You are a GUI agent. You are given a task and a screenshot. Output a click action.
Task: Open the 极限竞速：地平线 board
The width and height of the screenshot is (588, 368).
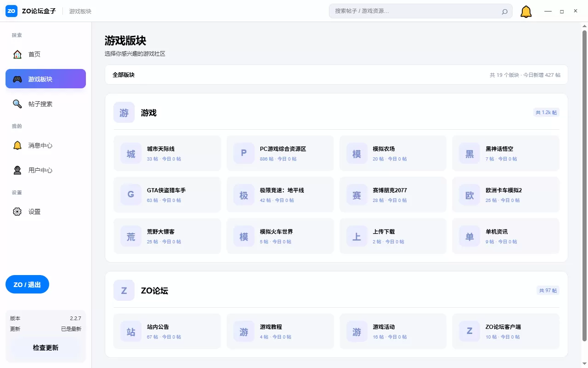[280, 195]
